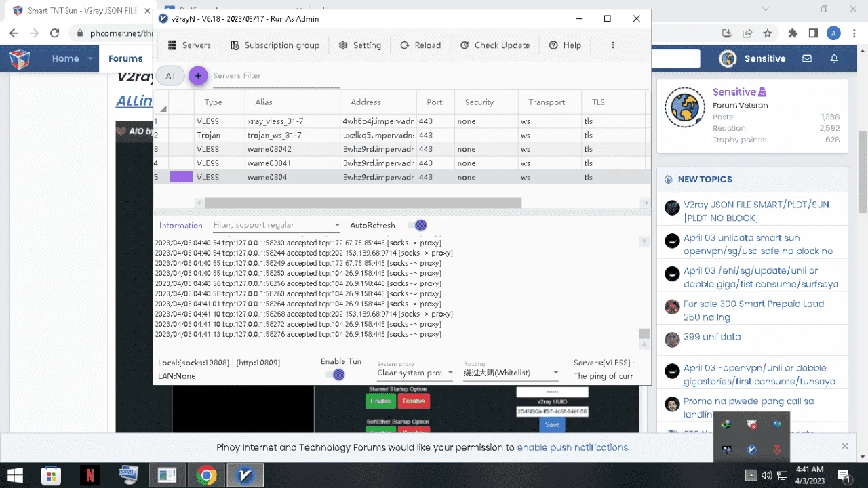
Task: Select the trojan_ws_31-7 server row
Action: click(x=401, y=135)
